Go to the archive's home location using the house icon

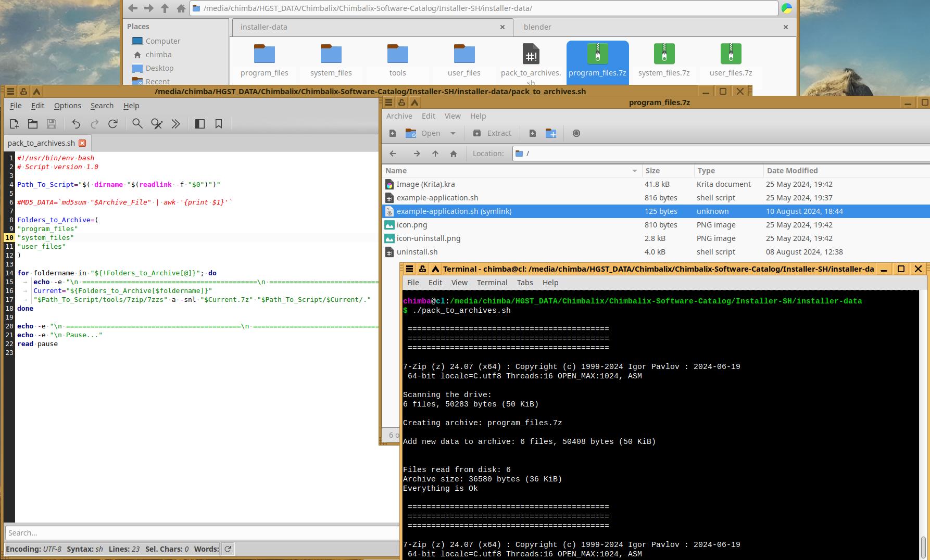coord(454,154)
